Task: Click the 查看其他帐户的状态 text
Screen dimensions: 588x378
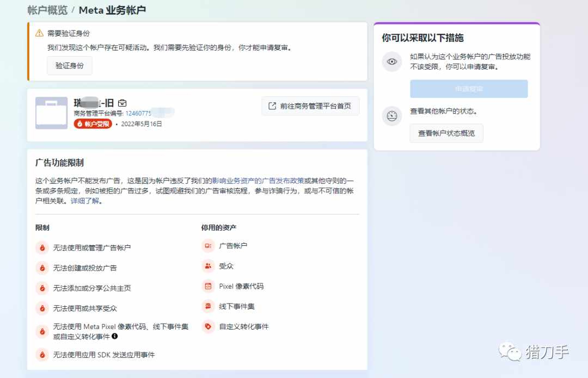Action: pyautogui.click(x=443, y=111)
